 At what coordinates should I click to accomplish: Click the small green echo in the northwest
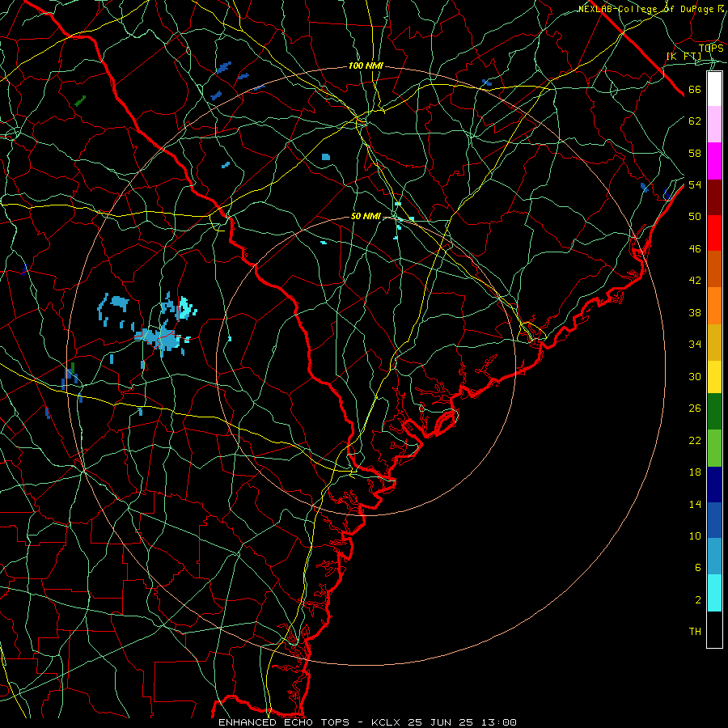[x=80, y=100]
